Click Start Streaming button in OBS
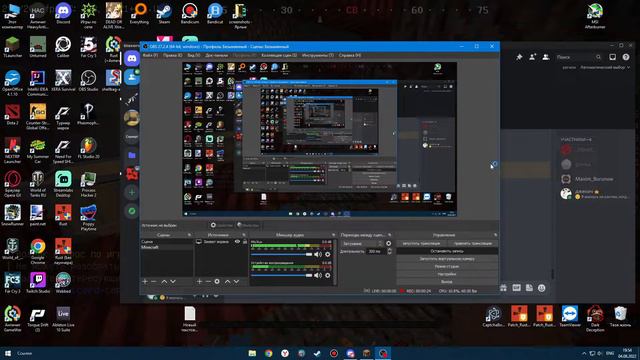The image size is (640, 360). [421, 243]
